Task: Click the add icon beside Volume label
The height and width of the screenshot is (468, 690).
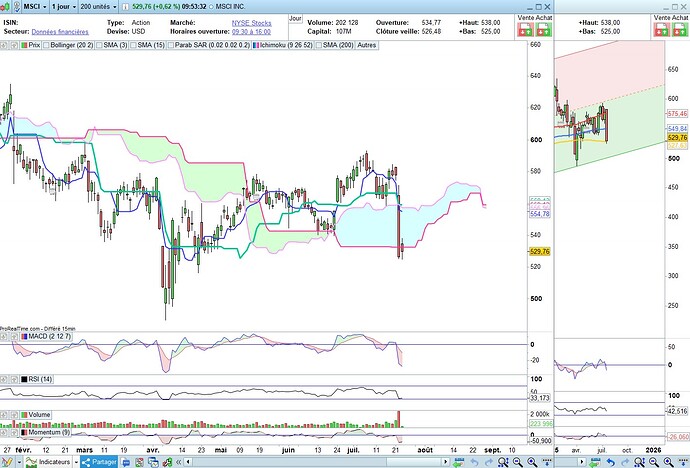Action: 4,415
